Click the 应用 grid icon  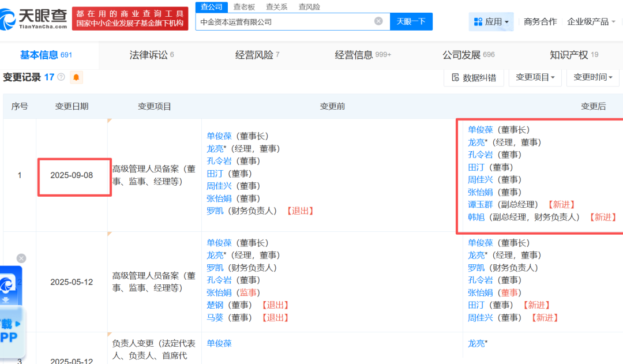tap(478, 22)
